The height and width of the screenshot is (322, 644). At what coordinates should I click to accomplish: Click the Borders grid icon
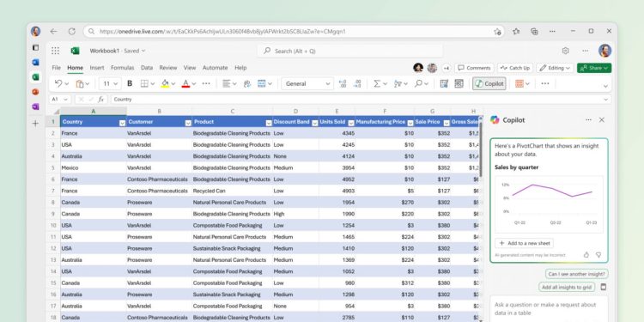(144, 84)
